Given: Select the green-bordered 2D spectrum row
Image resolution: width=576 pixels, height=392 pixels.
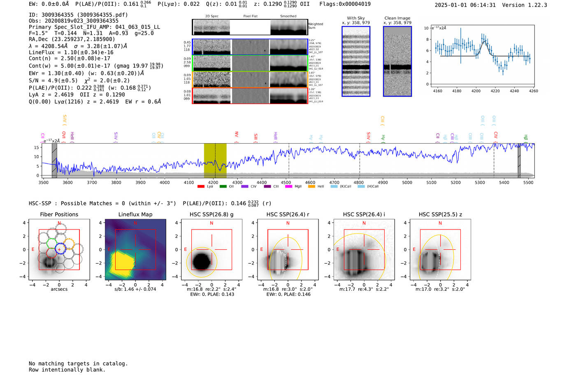Looking at the screenshot, I should (x=250, y=63).
